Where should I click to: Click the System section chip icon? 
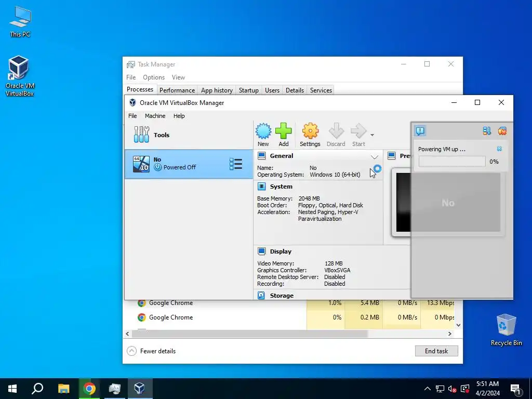pos(262,187)
